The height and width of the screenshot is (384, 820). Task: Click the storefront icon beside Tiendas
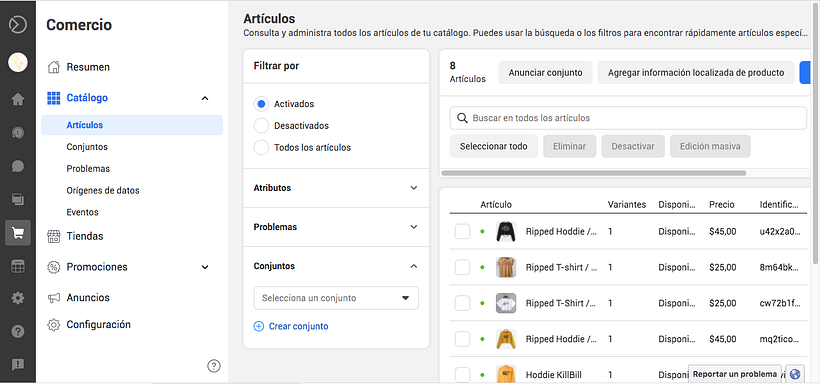[53, 236]
